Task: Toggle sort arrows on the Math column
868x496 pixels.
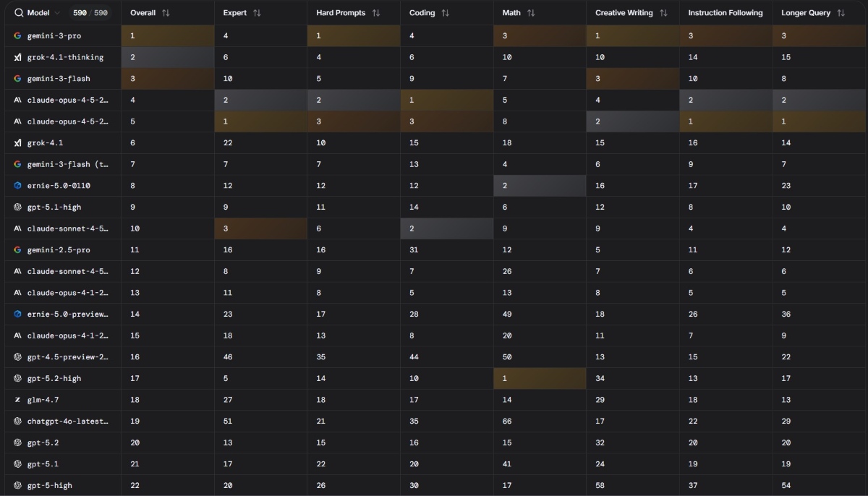Action: coord(531,13)
